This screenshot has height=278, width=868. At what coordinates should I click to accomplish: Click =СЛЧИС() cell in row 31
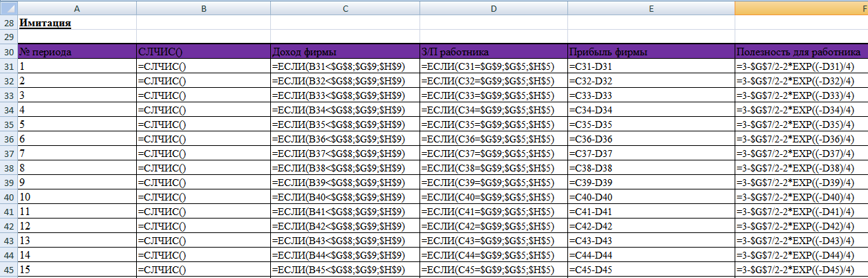(203, 66)
